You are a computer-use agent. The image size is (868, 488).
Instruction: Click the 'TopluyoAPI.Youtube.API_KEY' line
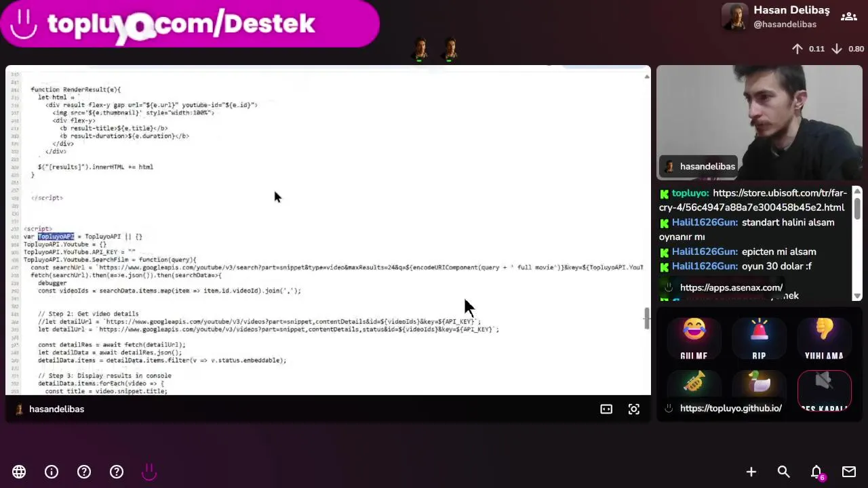click(79, 252)
